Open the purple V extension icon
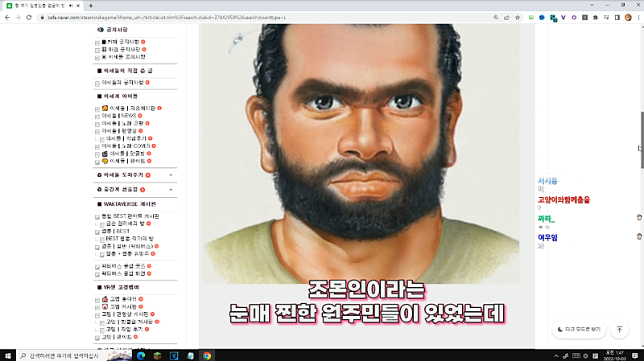 563,18
